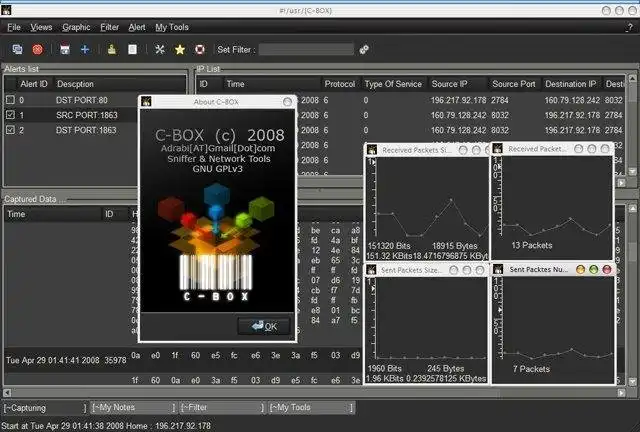The height and width of the screenshot is (432, 640).
Task: Click the question mark help icon
Action: [x=629, y=27]
